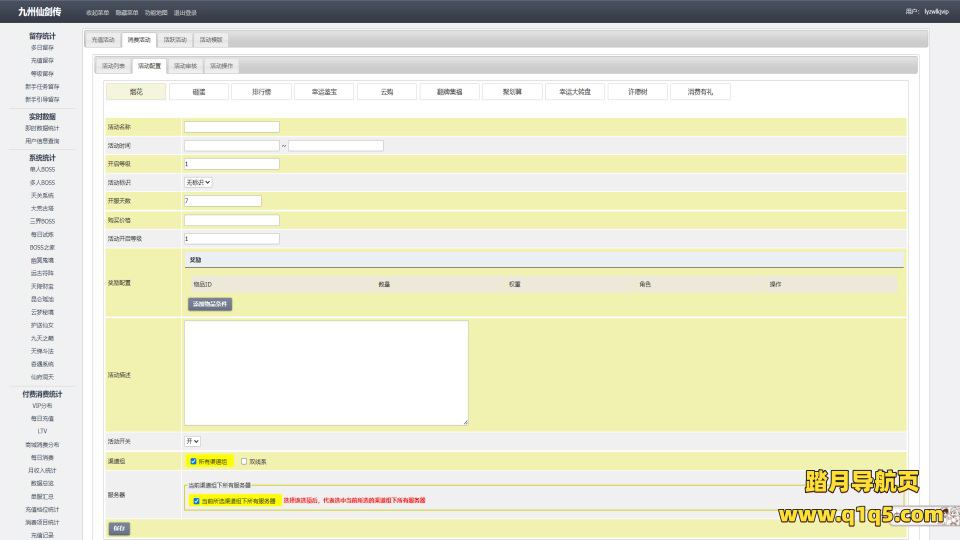
Task: Open the 活动审核 tab
Action: 185,66
